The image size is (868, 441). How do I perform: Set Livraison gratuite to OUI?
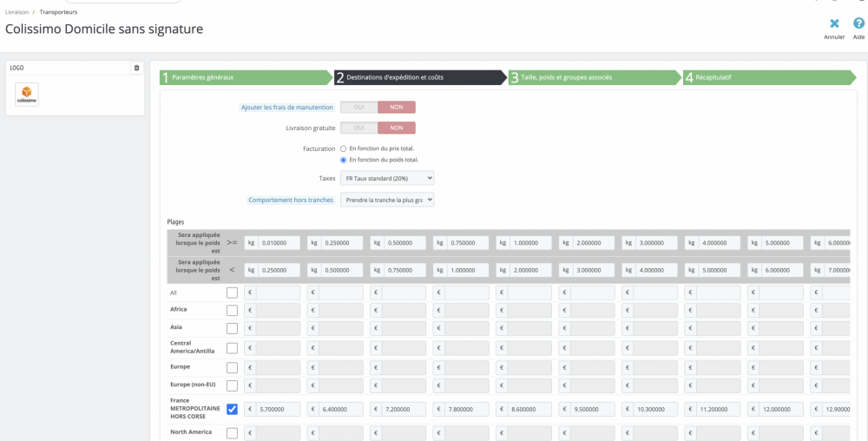point(358,128)
